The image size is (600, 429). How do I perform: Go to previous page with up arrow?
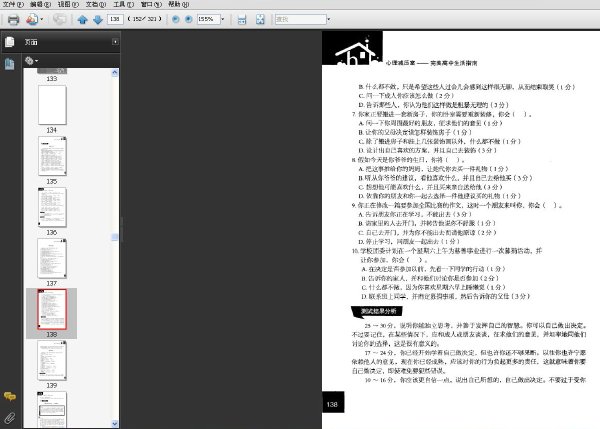coord(82,20)
